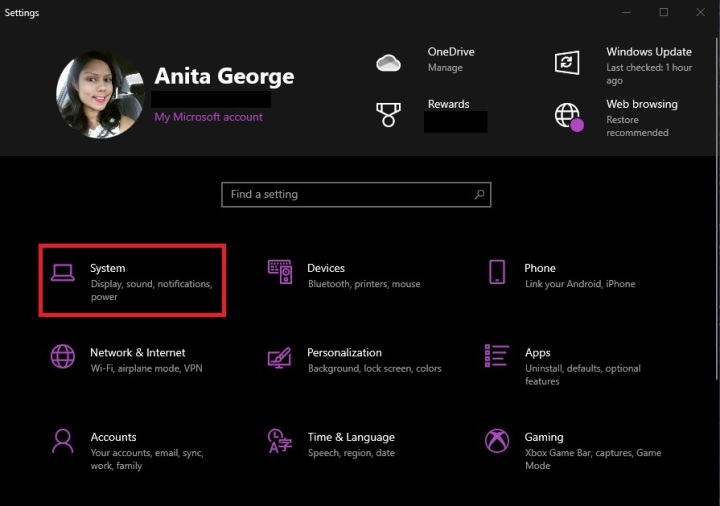Click the Windows Update refresh icon
The height and width of the screenshot is (506, 720).
point(567,62)
